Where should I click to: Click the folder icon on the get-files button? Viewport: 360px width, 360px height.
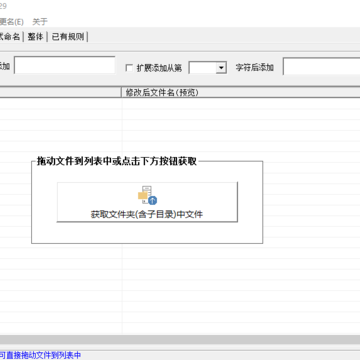click(147, 195)
